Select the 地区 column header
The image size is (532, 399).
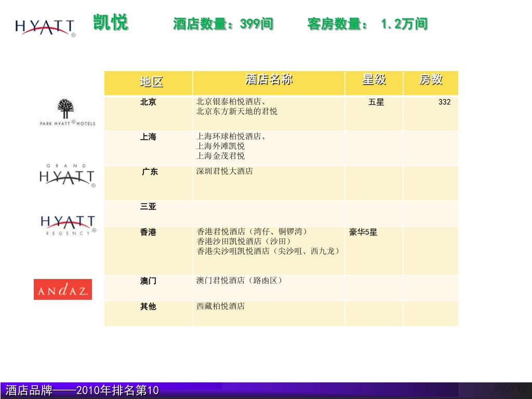point(148,83)
